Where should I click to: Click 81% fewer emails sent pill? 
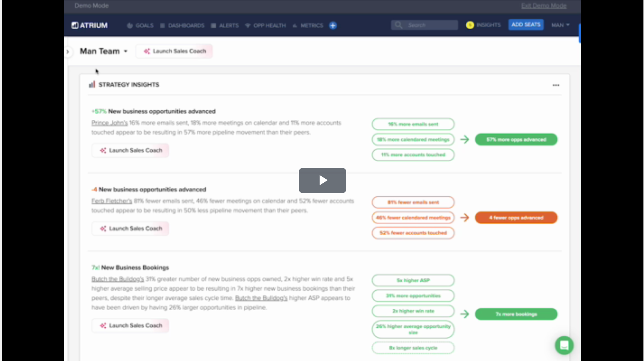pos(413,202)
